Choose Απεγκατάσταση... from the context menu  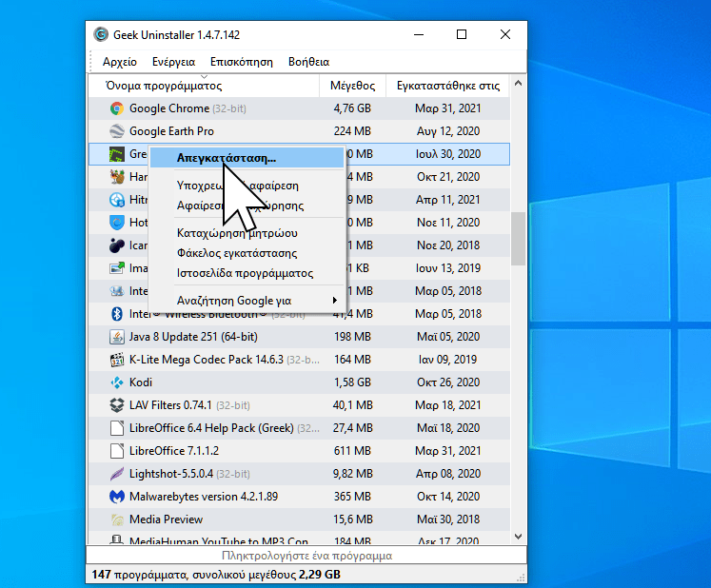pos(247,158)
